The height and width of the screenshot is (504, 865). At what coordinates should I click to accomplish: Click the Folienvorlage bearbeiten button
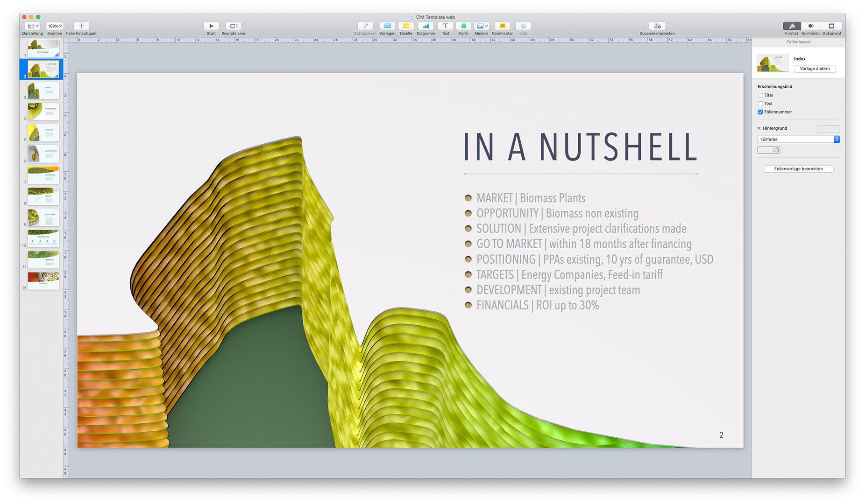coord(798,169)
